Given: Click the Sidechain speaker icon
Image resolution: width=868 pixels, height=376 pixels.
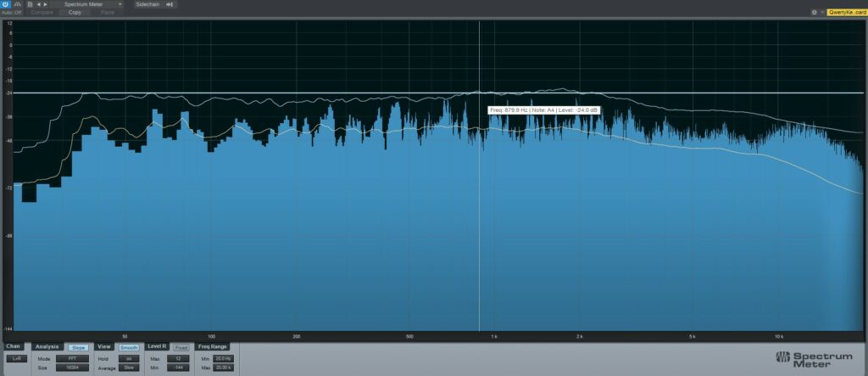Looking at the screenshot, I should click(x=170, y=4).
